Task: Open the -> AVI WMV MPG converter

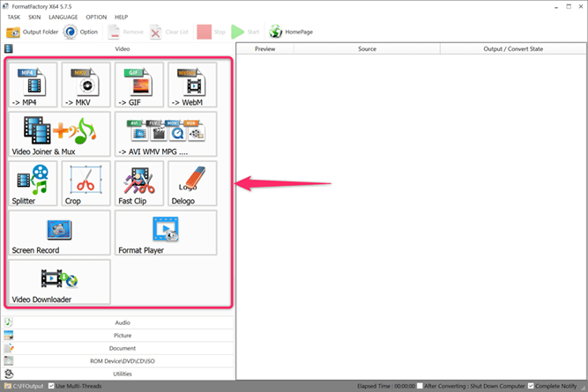Action: tap(166, 134)
